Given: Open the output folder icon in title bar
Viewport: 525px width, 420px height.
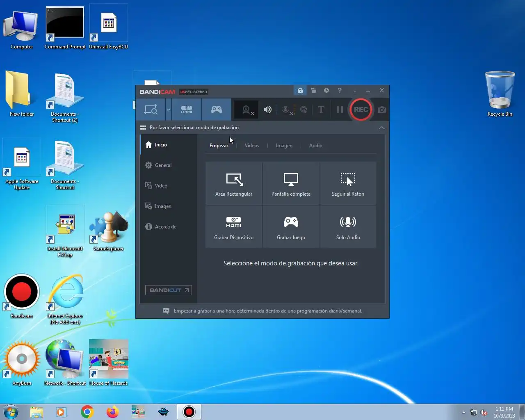Looking at the screenshot, I should (313, 91).
